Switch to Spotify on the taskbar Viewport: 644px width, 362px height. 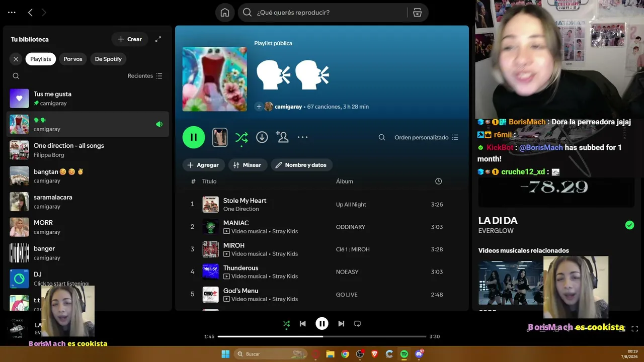pyautogui.click(x=404, y=354)
